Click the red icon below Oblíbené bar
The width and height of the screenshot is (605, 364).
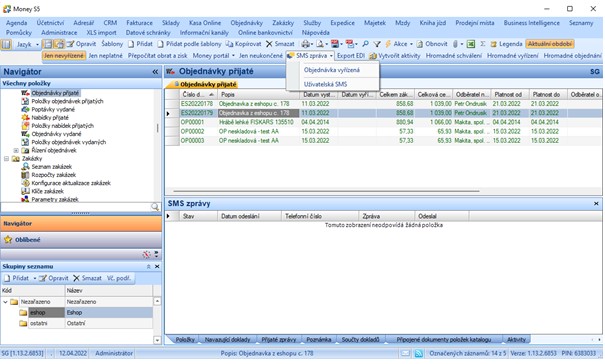(x=147, y=254)
